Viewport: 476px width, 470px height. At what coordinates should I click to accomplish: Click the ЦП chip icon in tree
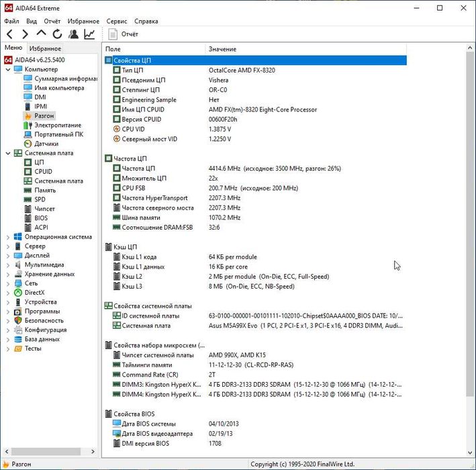[28, 162]
